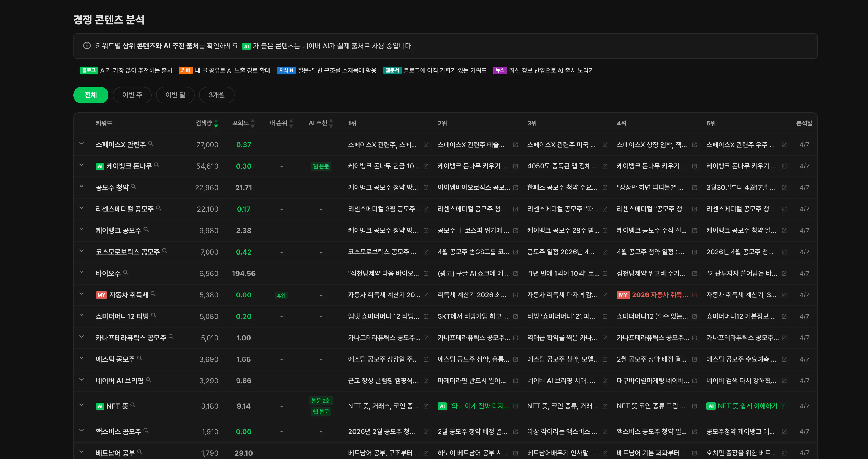Click search icon next to 자동차 취득세

click(x=153, y=294)
